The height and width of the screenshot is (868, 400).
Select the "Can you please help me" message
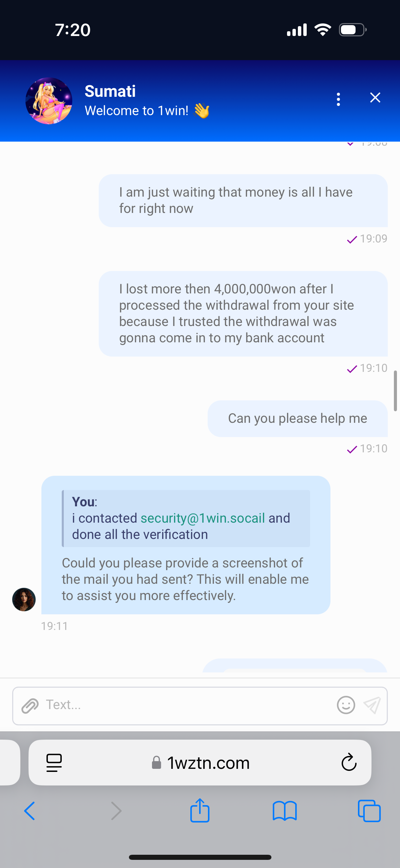pos(297,418)
